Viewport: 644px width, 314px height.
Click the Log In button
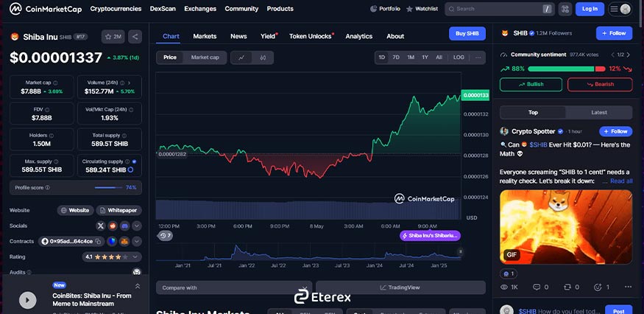590,9
